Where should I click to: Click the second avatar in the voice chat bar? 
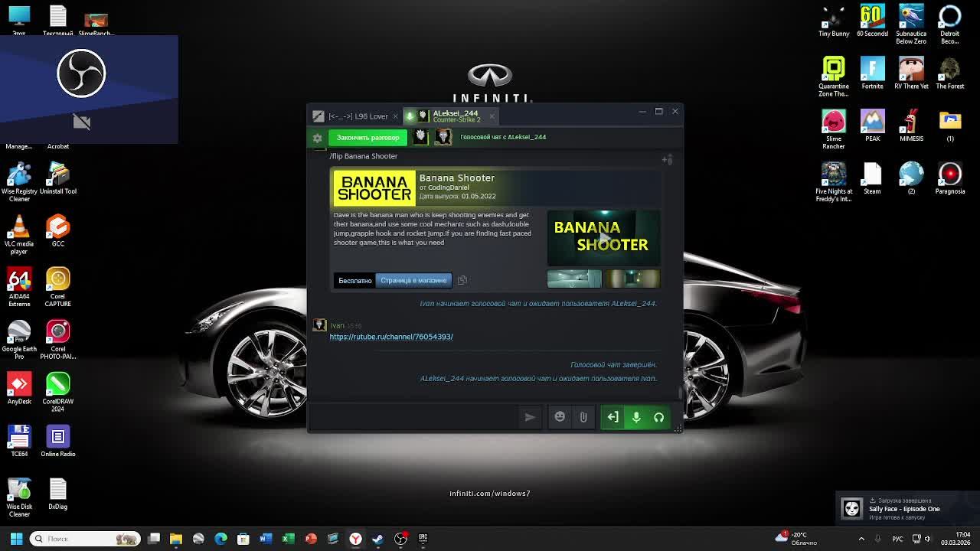click(x=443, y=137)
